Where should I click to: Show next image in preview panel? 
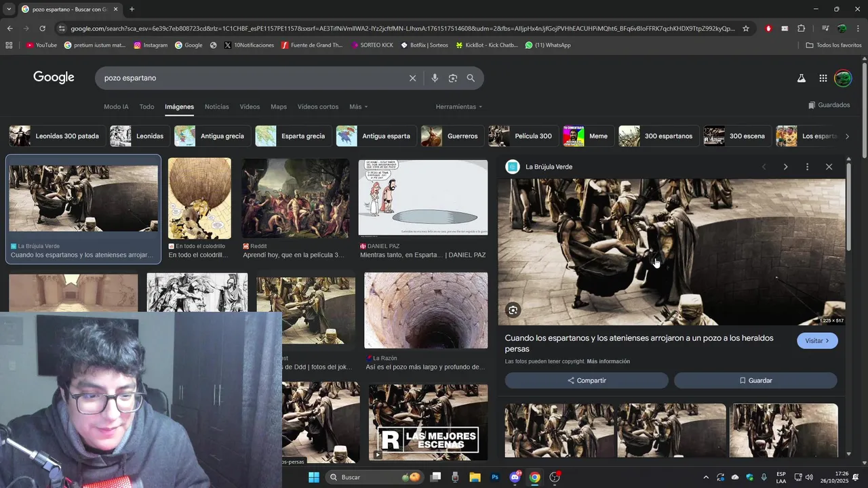[785, 167]
